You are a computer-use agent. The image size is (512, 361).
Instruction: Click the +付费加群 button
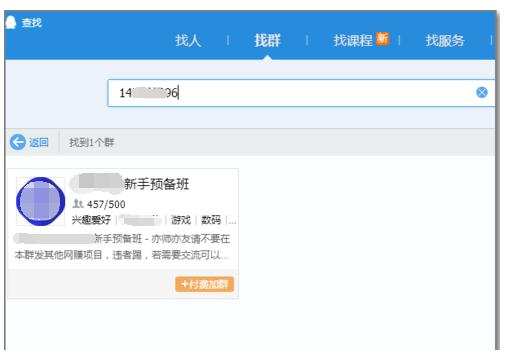205,284
